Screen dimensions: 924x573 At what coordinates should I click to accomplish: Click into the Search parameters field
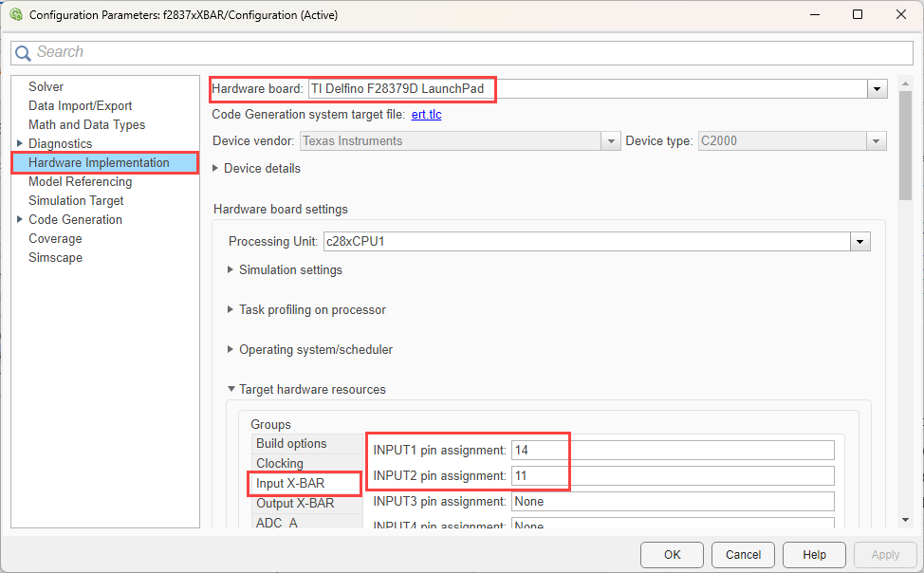coord(462,52)
